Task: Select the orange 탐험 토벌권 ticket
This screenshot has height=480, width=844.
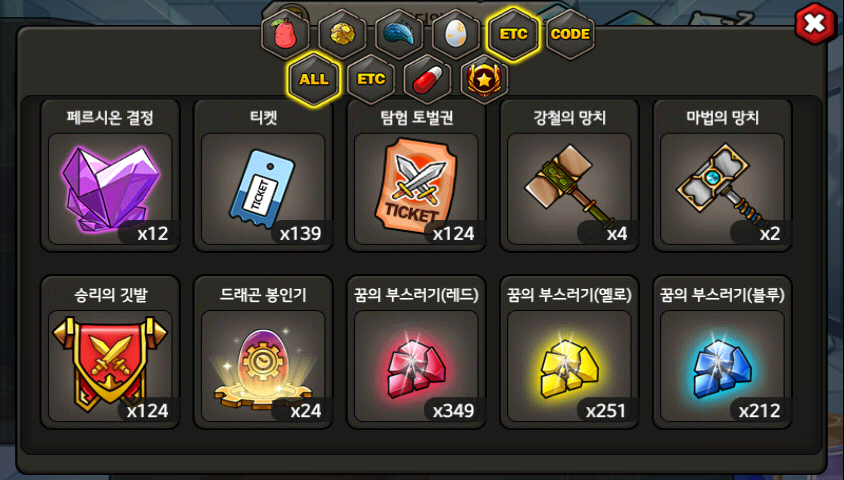Action: click(x=416, y=175)
